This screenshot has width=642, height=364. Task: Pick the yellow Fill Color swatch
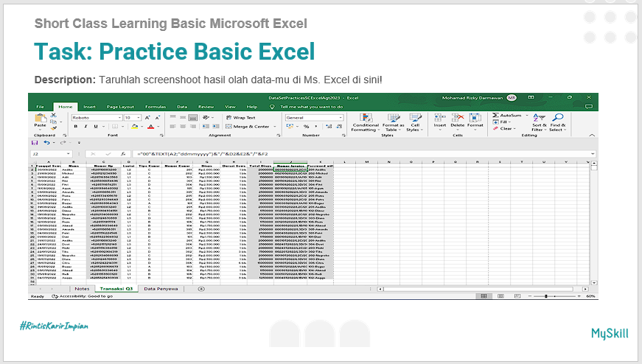pyautogui.click(x=134, y=127)
